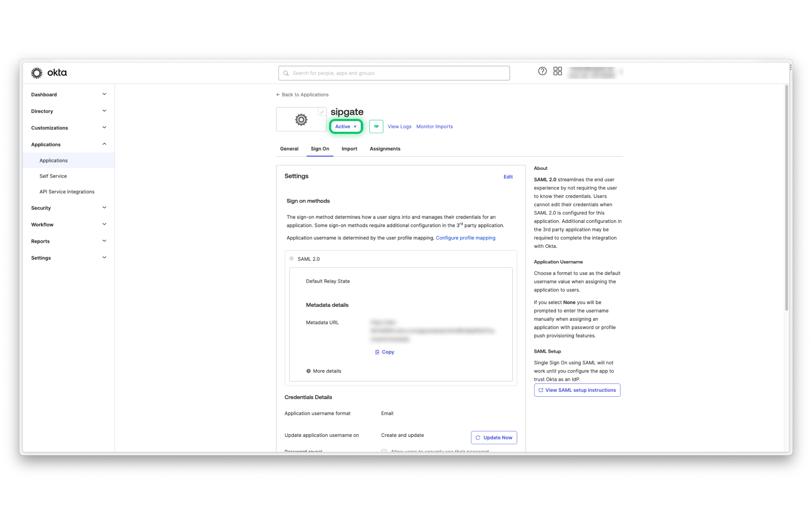Click Edit in the Settings panel
The image size is (812, 527).
(x=508, y=177)
